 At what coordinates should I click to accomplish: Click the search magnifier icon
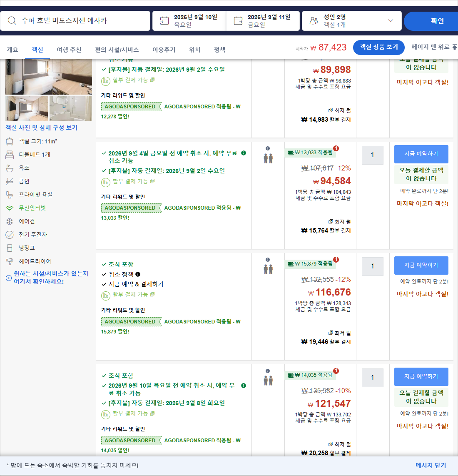click(12, 21)
